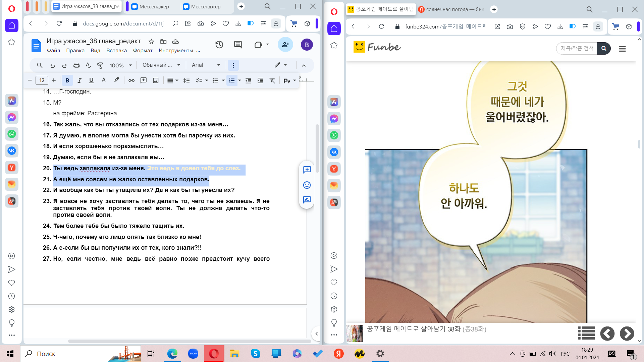644x362 pixels.
Task: Decrease indent in the document
Action: click(248, 80)
